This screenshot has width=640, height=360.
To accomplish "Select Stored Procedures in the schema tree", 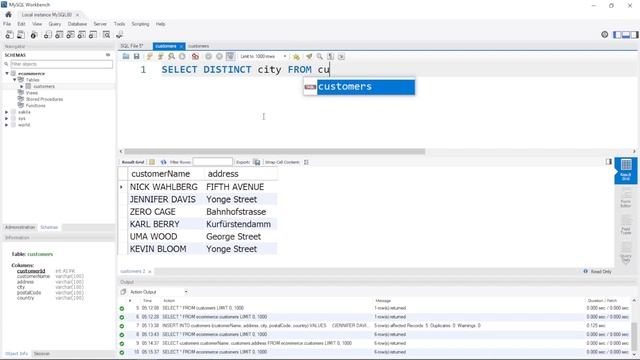I will click(x=44, y=99).
